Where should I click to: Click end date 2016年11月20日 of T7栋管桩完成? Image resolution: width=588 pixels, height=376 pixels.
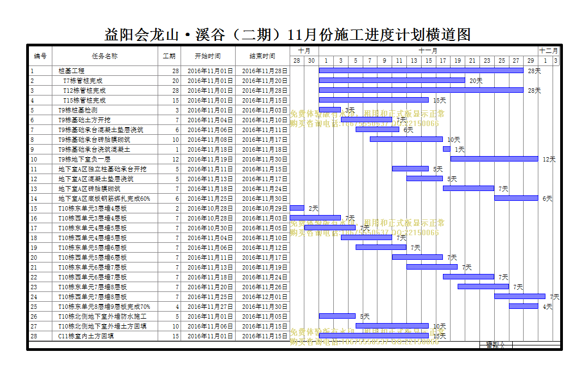[265, 81]
